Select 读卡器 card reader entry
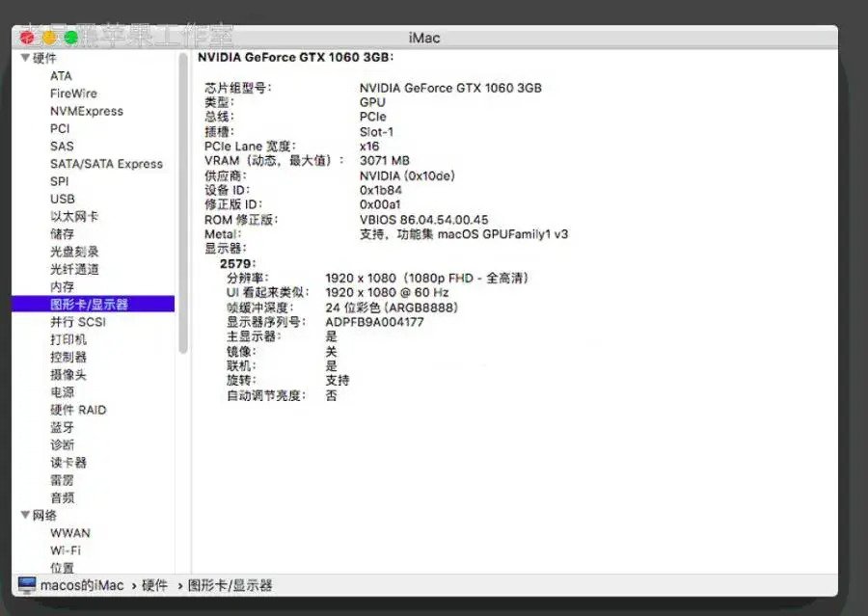868x616 pixels. tap(68, 463)
